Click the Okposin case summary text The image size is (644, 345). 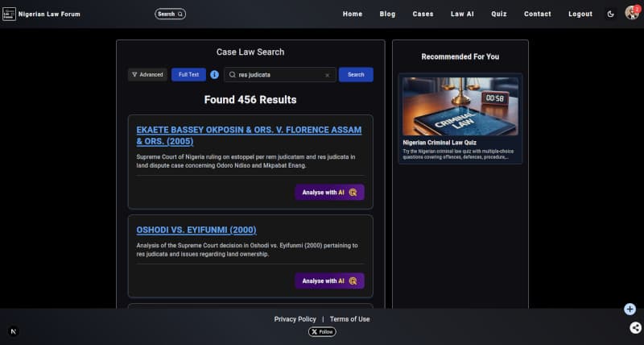pyautogui.click(x=246, y=161)
